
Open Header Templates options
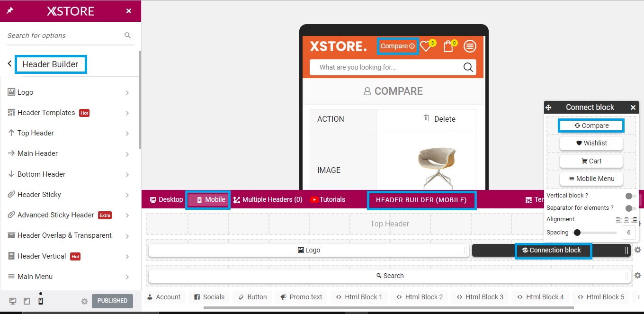70,113
